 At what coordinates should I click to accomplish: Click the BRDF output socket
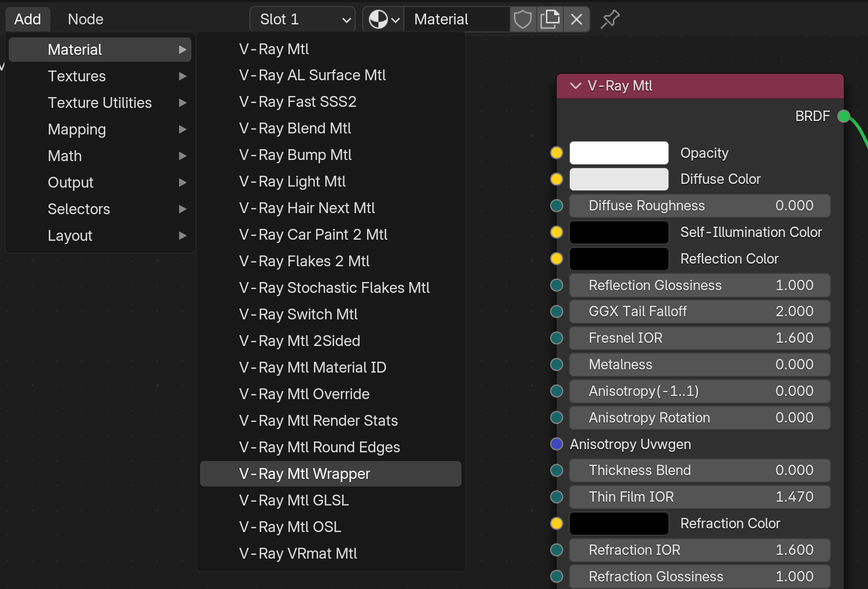[x=844, y=116]
